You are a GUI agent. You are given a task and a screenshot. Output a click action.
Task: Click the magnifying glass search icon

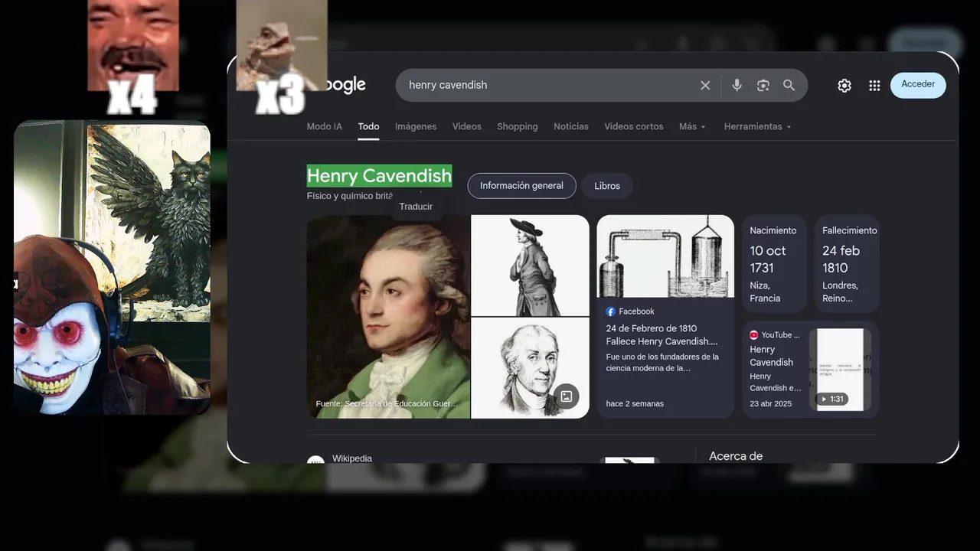coord(789,85)
